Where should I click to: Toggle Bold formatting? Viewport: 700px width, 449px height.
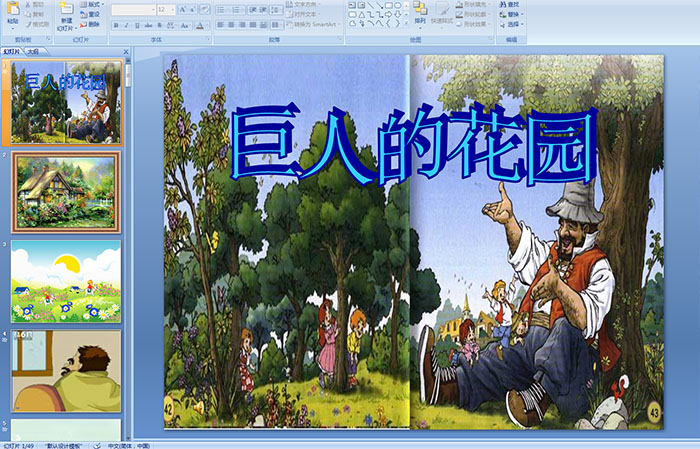(x=116, y=25)
